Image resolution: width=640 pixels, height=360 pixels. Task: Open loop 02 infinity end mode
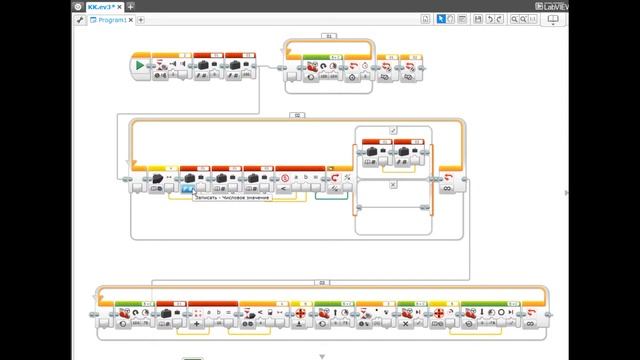click(447, 189)
